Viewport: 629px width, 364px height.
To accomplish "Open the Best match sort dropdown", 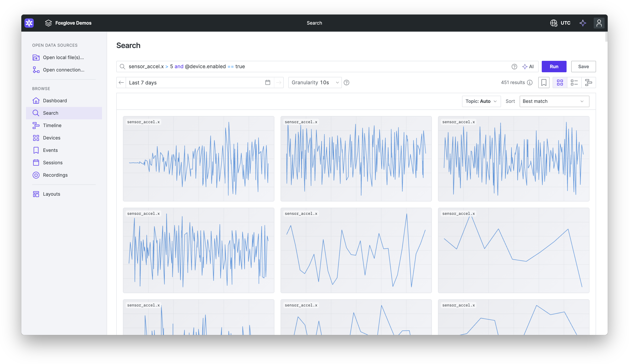I will (554, 101).
